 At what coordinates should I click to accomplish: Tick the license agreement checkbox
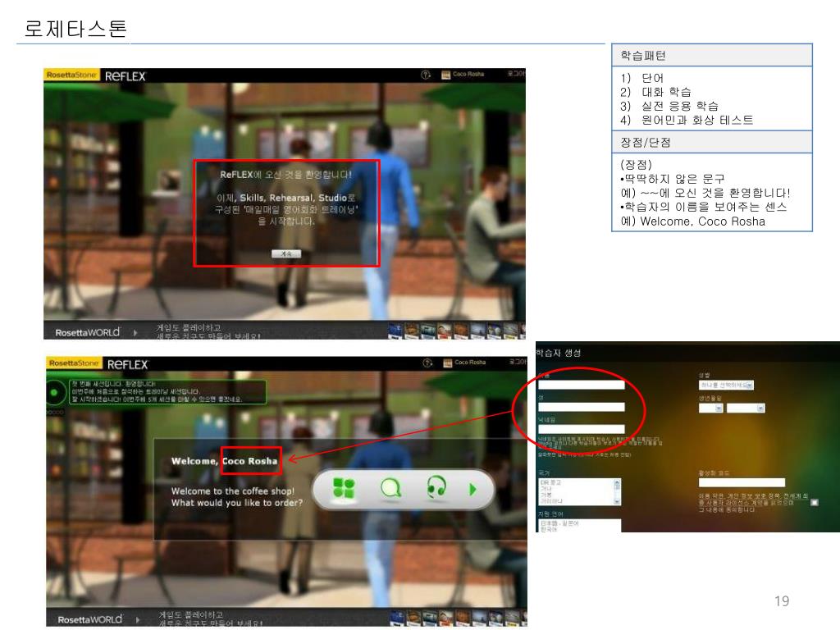point(815,503)
